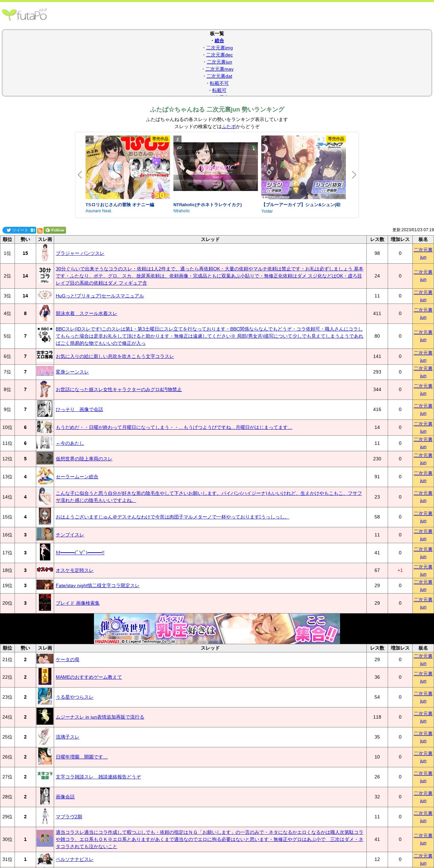Open the オスケモ定時スレ thread
This screenshot has width=434, height=868.
coord(74,570)
